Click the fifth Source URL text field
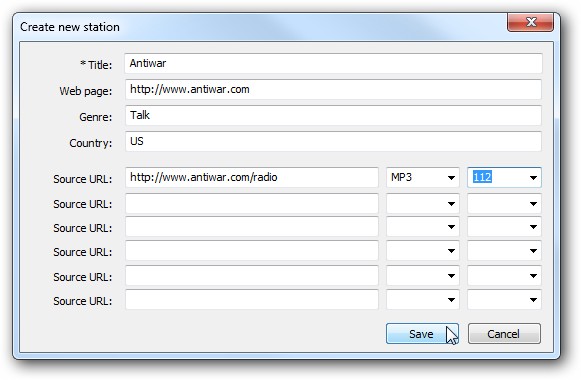The image size is (581, 380). click(252, 276)
